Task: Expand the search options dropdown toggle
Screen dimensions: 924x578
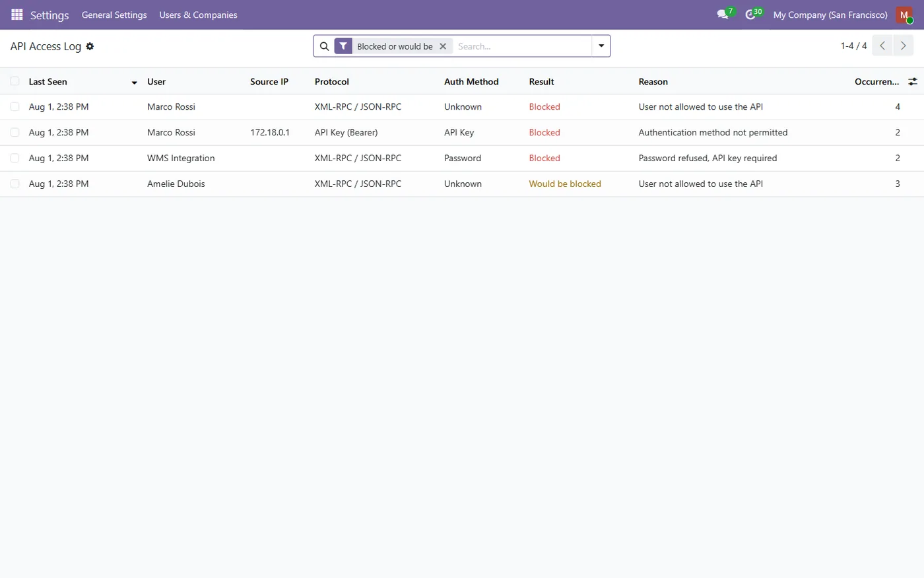Action: coord(601,46)
